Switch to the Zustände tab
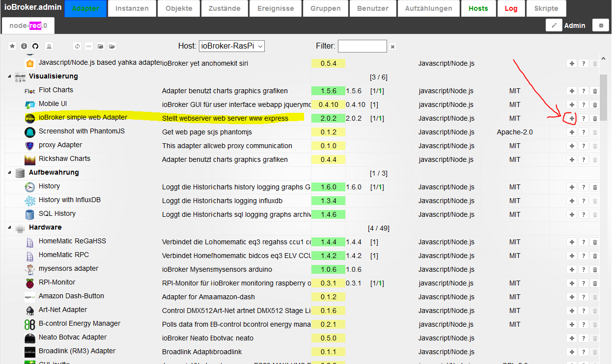This screenshot has height=364, width=612. click(225, 8)
